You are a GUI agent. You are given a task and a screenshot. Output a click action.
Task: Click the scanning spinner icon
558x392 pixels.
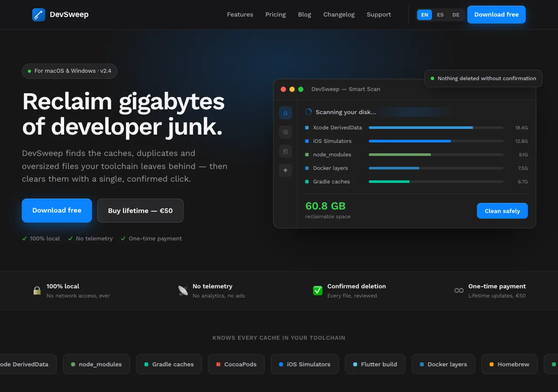[x=309, y=112]
